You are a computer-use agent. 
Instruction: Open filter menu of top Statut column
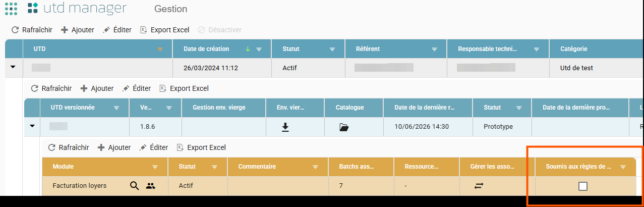point(332,49)
